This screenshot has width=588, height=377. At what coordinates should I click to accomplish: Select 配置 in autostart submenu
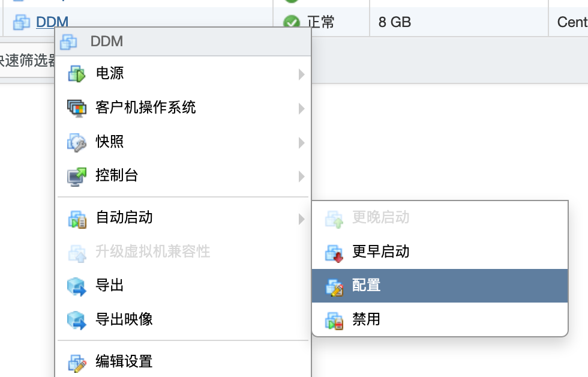pos(440,286)
